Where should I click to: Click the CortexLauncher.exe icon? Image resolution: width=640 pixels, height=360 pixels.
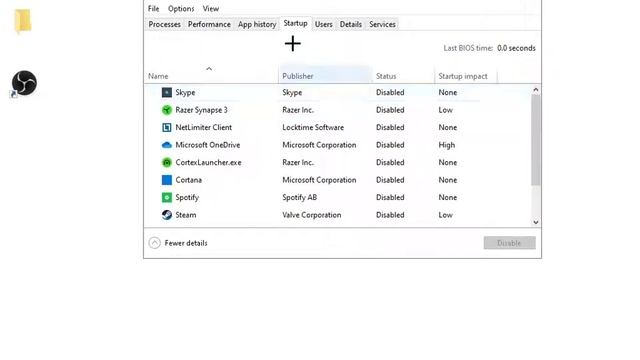[167, 163]
